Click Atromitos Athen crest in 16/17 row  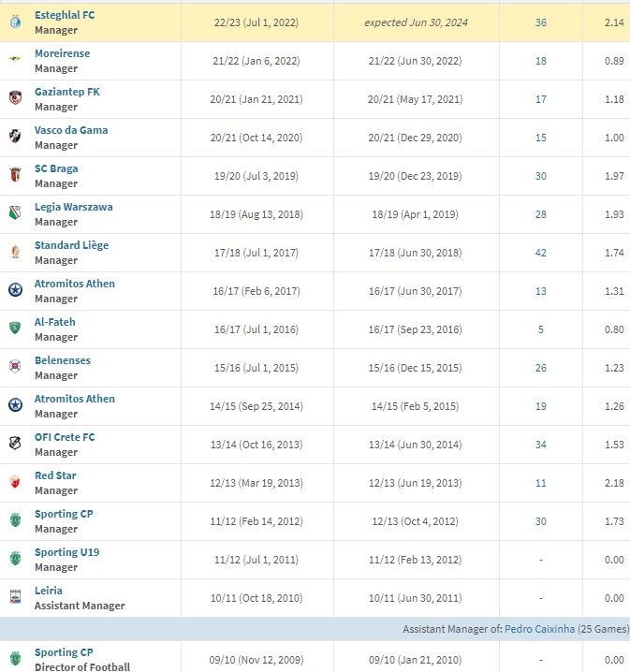15,290
